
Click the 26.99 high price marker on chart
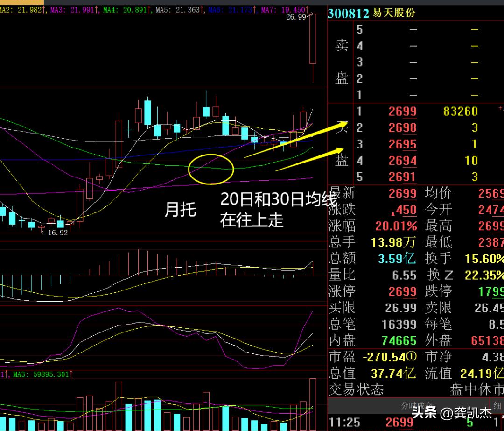[x=296, y=17]
